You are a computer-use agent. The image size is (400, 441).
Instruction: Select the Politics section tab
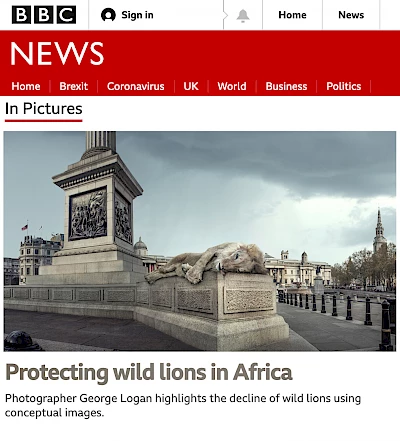click(344, 86)
